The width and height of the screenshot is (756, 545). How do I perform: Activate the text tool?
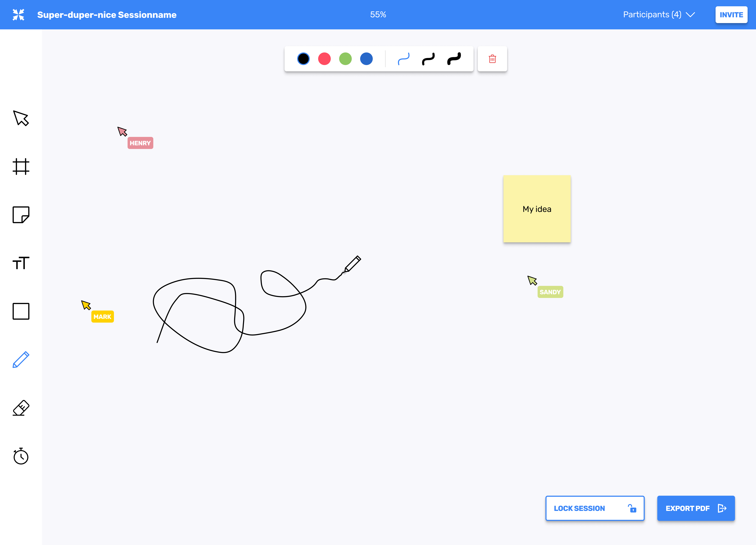[x=21, y=263]
